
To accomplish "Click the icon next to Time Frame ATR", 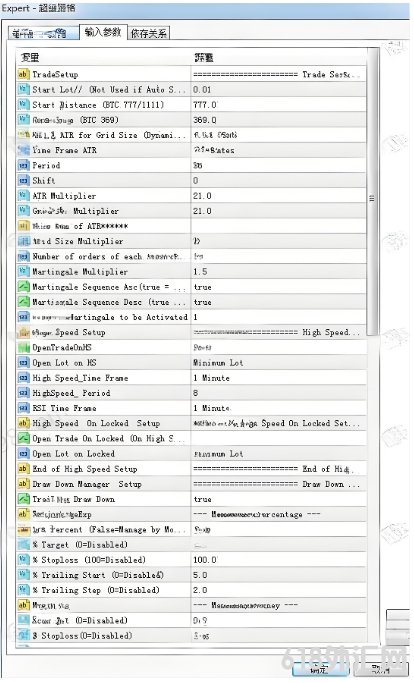I will pyautogui.click(x=23, y=150).
